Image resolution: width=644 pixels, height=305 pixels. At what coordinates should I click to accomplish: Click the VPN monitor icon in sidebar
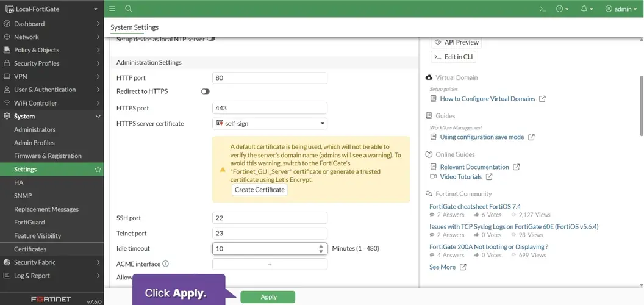point(7,76)
